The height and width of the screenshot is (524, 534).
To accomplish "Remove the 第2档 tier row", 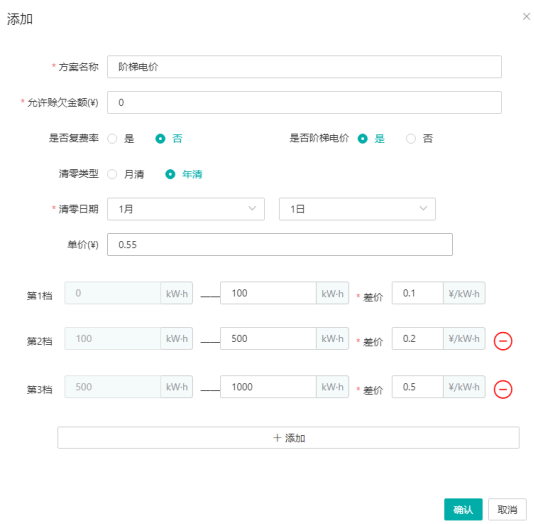I will tap(503, 341).
